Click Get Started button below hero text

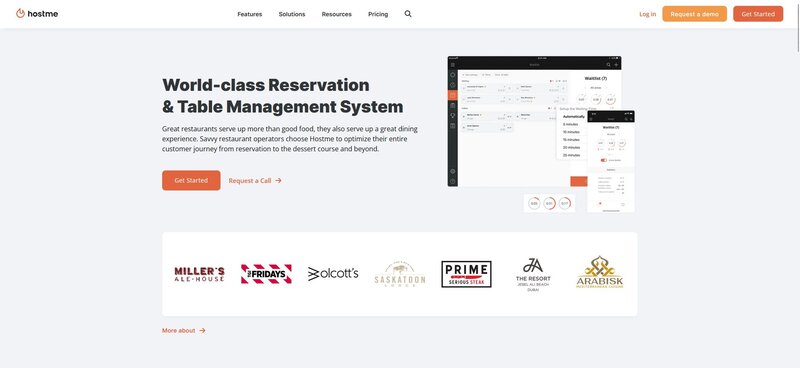tap(191, 180)
